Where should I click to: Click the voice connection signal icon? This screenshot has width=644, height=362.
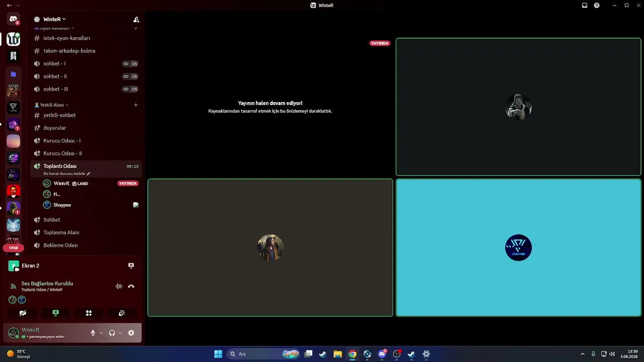click(13, 286)
